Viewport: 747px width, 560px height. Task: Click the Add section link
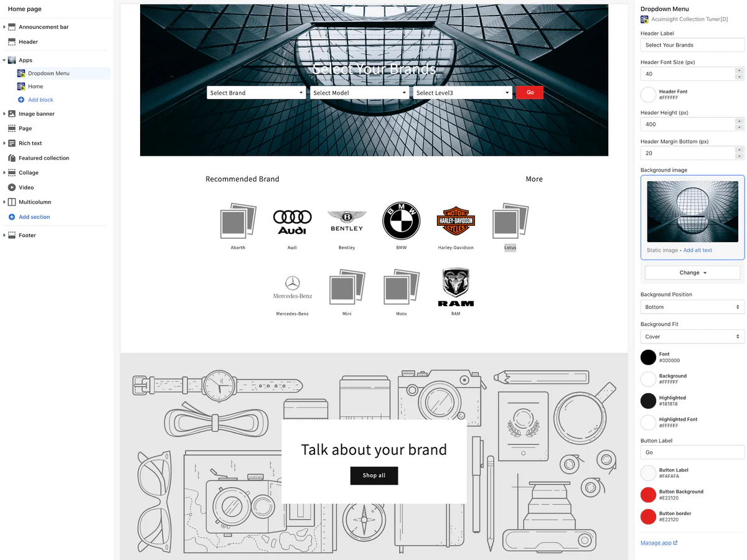coord(34,217)
